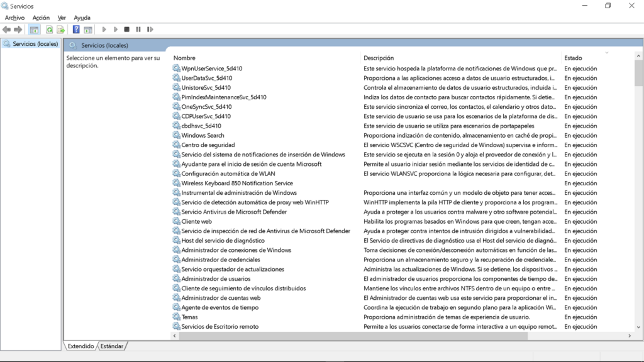Screen dimensions: 644x362
Task: Click the Servicios window title bar icon
Action: [4, 6]
